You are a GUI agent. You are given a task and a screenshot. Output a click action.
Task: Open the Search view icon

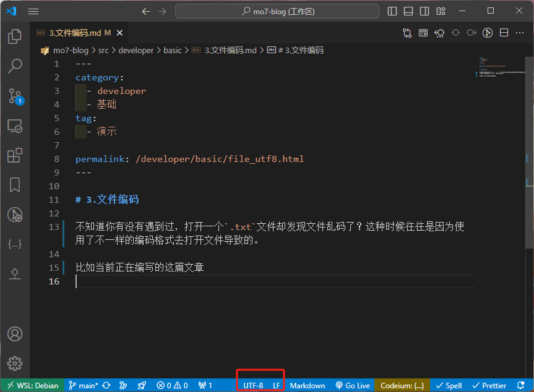(x=15, y=66)
